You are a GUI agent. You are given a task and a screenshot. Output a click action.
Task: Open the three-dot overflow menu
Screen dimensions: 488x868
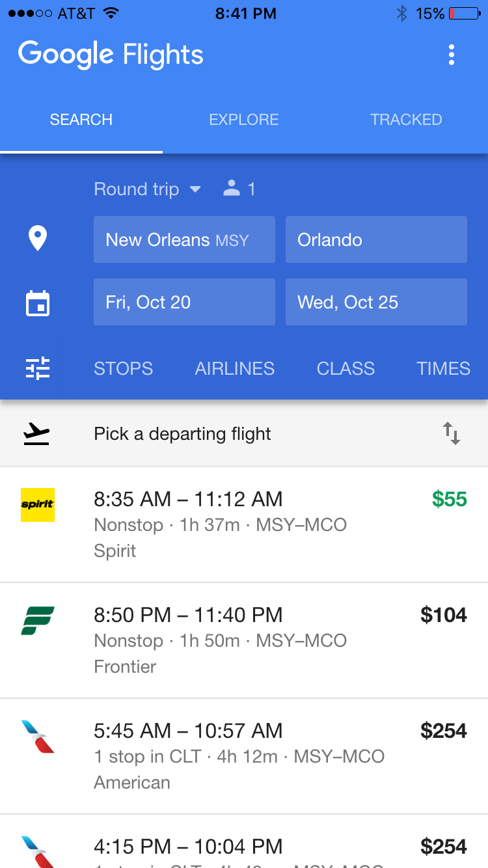(452, 55)
